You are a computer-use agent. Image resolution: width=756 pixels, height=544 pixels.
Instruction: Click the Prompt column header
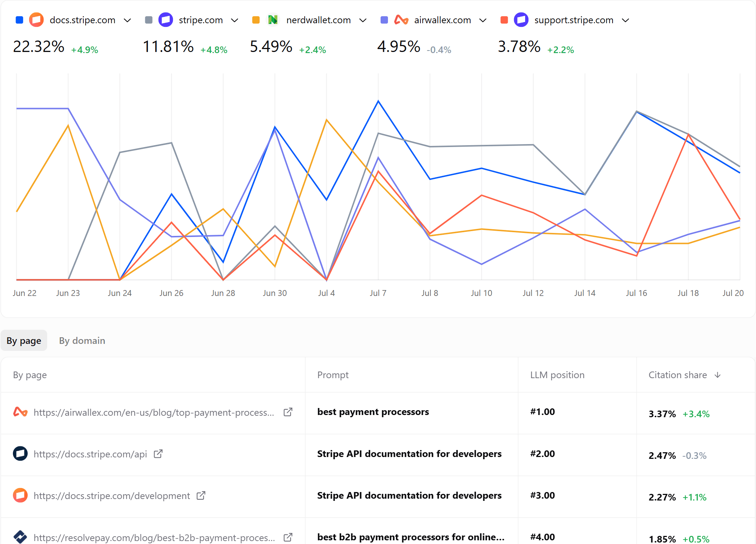333,375
